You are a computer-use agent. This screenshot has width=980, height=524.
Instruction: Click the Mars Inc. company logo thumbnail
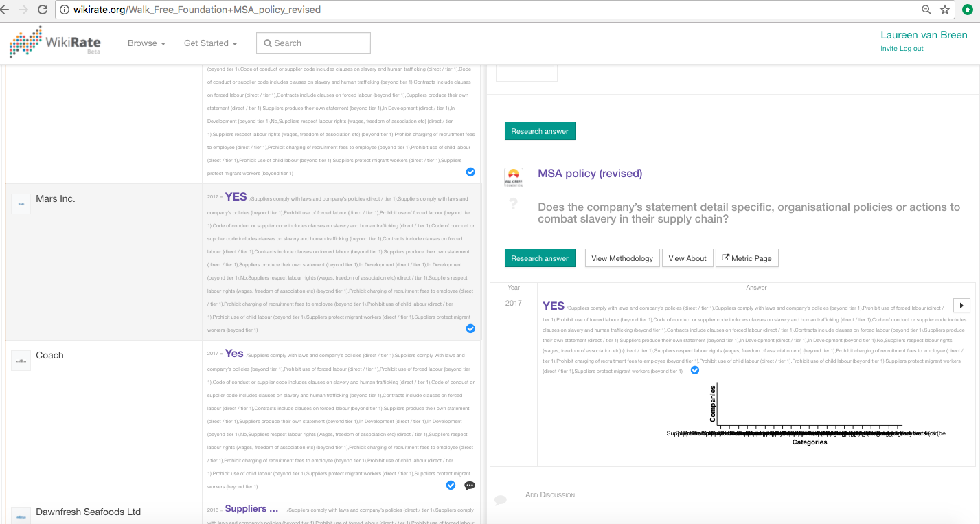click(x=21, y=204)
